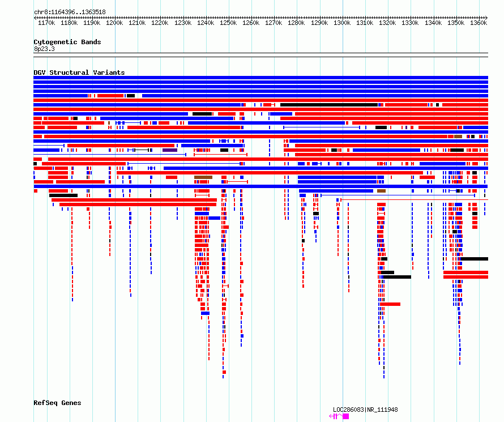Click the 1320k ruler label
Image resolution: width=504 pixels, height=422 pixels.
(x=387, y=23)
